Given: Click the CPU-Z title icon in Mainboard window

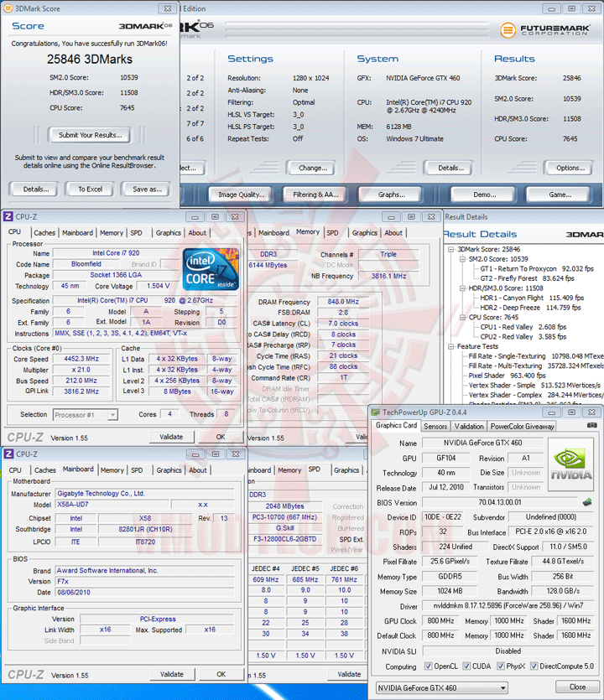Looking at the screenshot, I should (8, 454).
